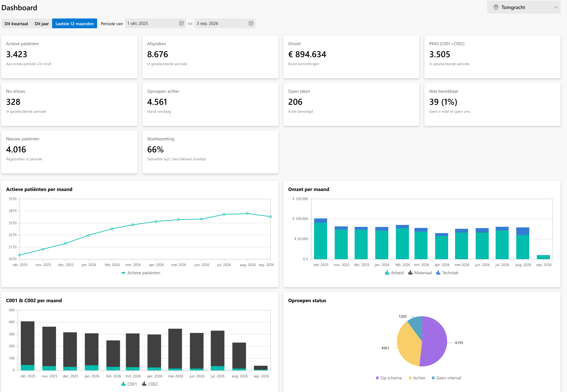Image resolution: width=567 pixels, height=392 pixels.
Task: Click the € 150.000 axis label
Action: pyautogui.click(x=300, y=199)
